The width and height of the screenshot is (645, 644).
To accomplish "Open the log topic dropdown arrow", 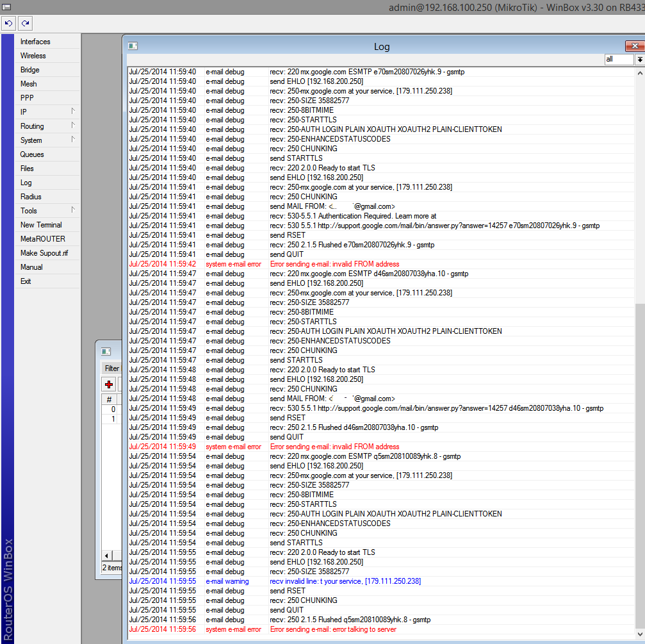I will click(640, 59).
